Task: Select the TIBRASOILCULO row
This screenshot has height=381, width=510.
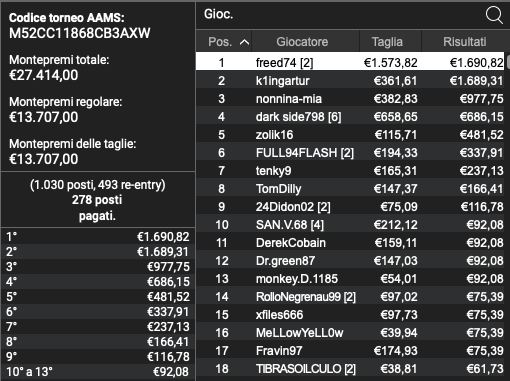Action: click(350, 369)
